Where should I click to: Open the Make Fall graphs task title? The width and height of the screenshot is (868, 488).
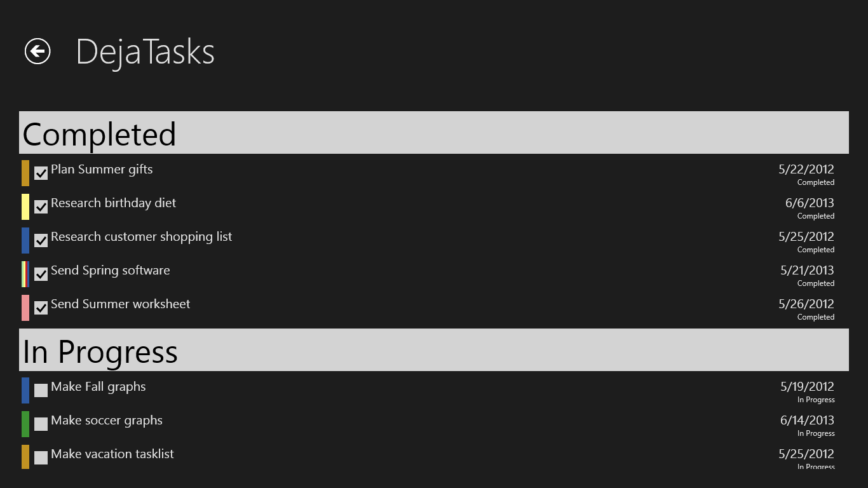[x=98, y=387]
